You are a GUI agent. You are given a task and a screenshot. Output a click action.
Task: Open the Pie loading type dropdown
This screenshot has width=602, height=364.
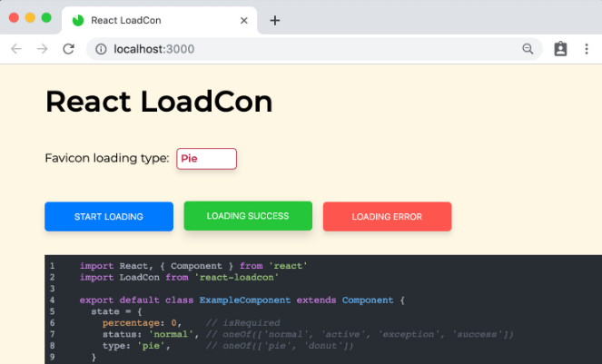[x=206, y=159]
